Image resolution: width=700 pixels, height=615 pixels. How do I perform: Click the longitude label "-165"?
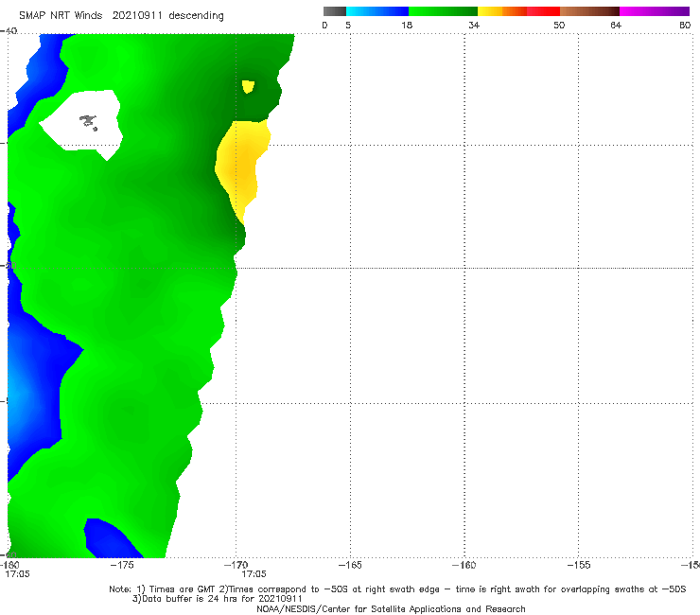(x=350, y=565)
